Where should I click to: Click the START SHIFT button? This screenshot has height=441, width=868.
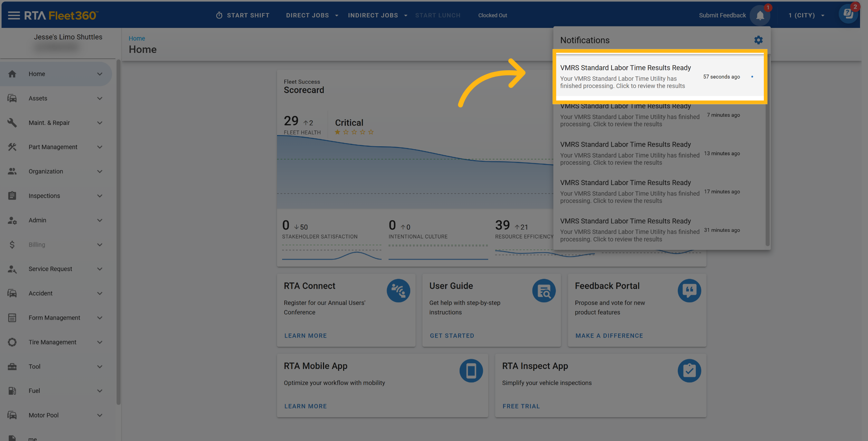point(243,15)
